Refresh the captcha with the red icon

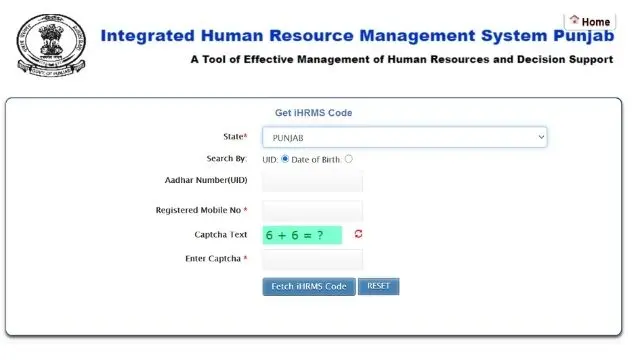tap(358, 234)
